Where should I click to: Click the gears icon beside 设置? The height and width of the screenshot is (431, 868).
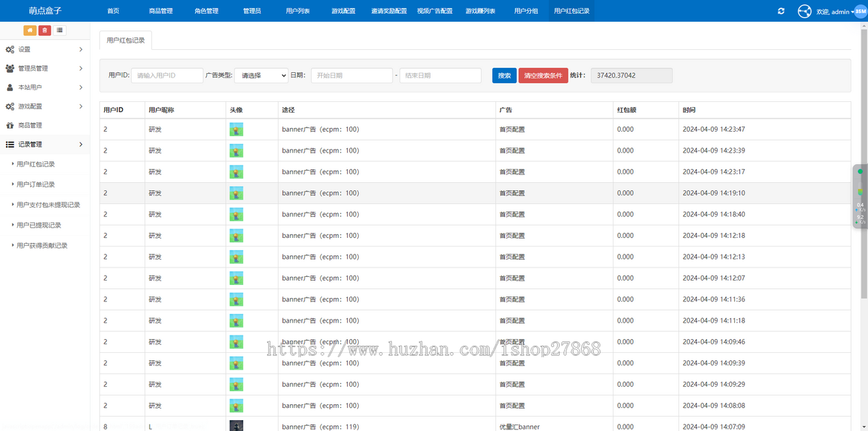[10, 49]
